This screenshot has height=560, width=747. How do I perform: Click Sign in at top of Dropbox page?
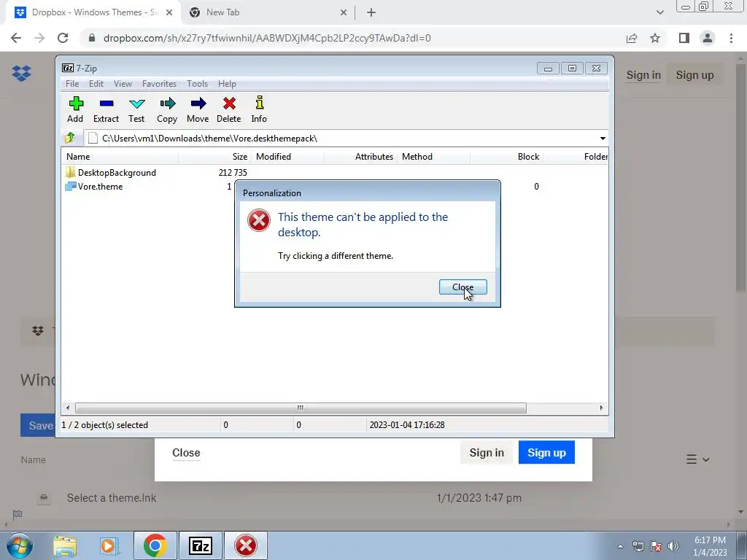(x=643, y=75)
